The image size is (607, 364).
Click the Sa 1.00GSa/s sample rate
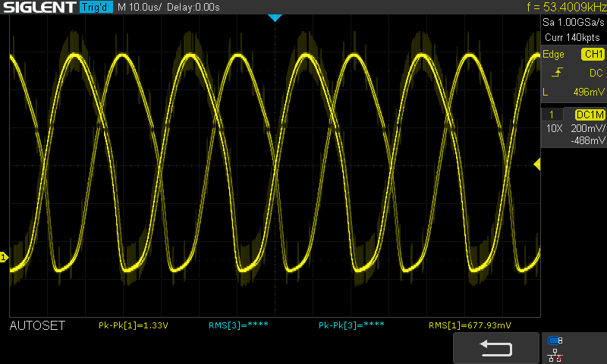pyautogui.click(x=574, y=23)
